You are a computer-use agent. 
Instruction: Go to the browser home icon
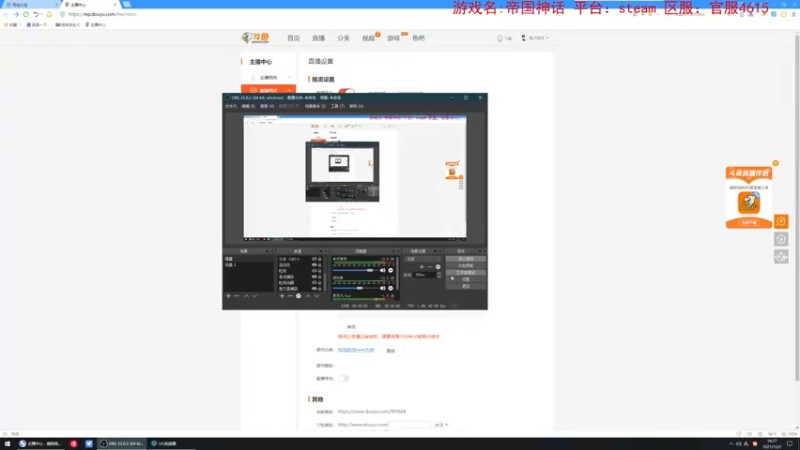49,14
